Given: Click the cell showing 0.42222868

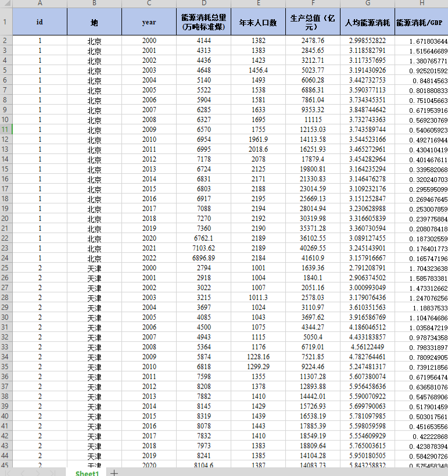Looking at the screenshot, I should click(422, 436).
